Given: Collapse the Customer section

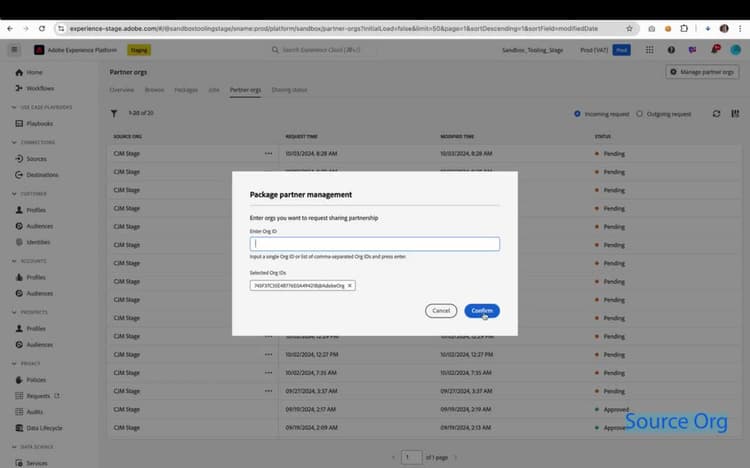Looking at the screenshot, I should click(13, 194).
